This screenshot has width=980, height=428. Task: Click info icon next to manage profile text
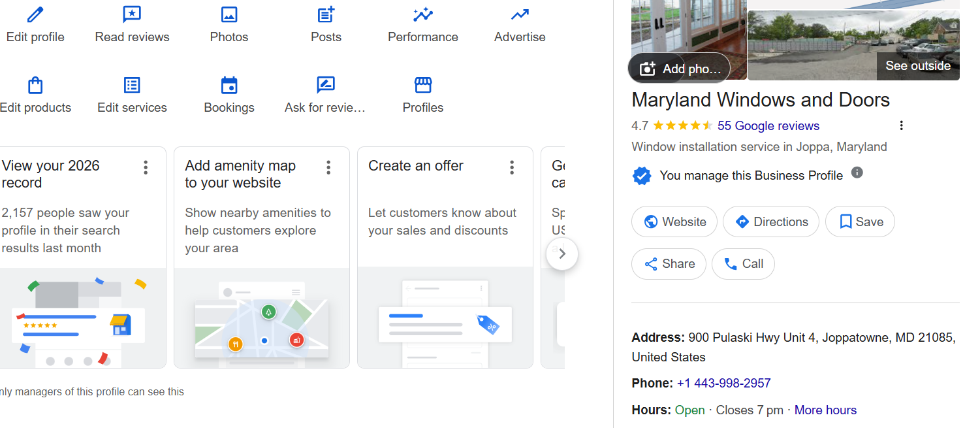(x=857, y=173)
